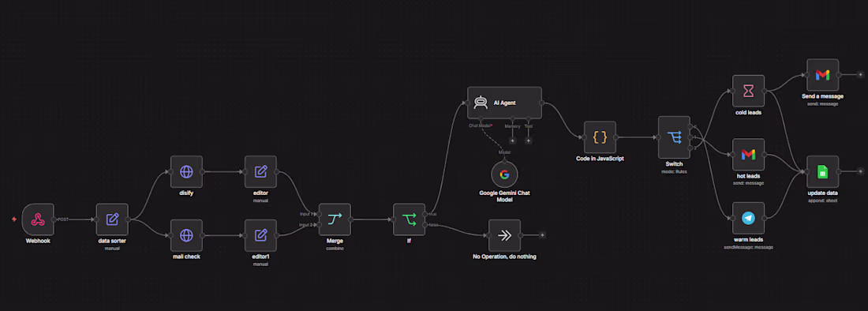Screen dimensions: 868x311
Task: Click the AI Agent Chat Model connector diamond
Action: 481,118
